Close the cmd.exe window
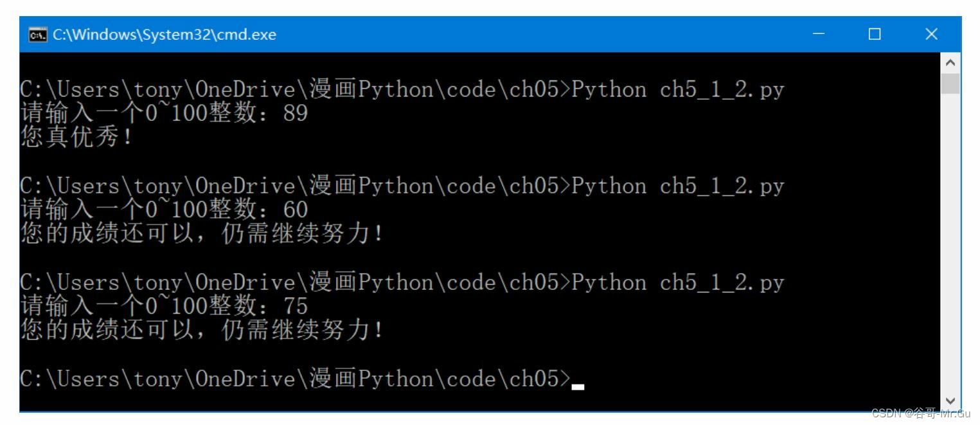The height and width of the screenshot is (425, 980). [931, 35]
